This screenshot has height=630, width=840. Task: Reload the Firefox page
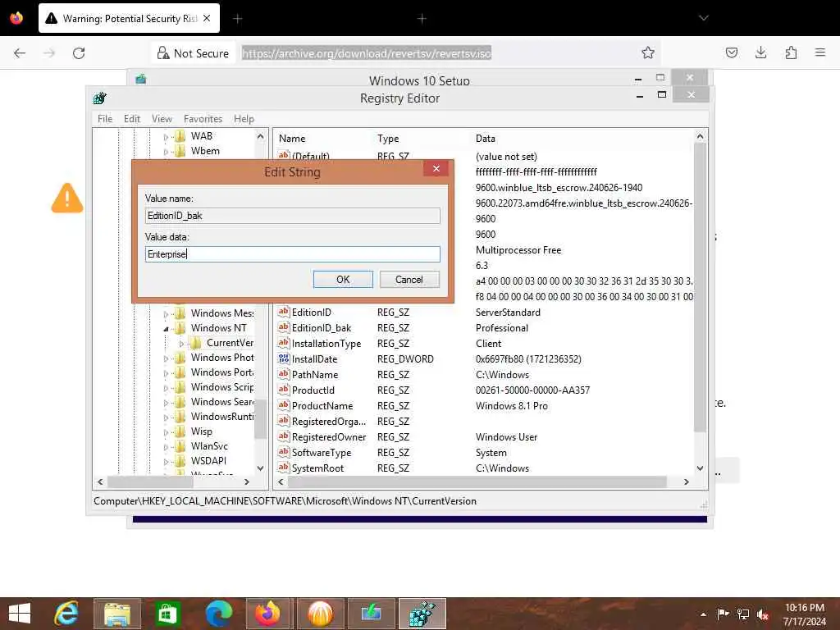[x=79, y=53]
